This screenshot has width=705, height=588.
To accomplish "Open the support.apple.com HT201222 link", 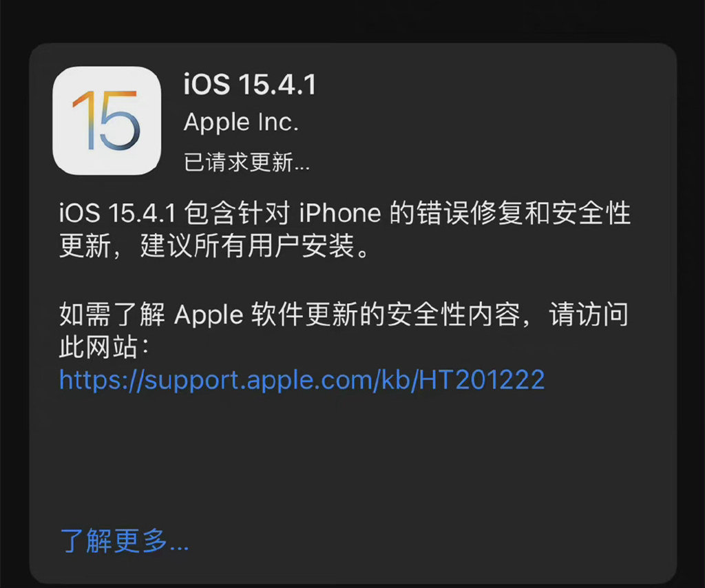I will coord(302,380).
